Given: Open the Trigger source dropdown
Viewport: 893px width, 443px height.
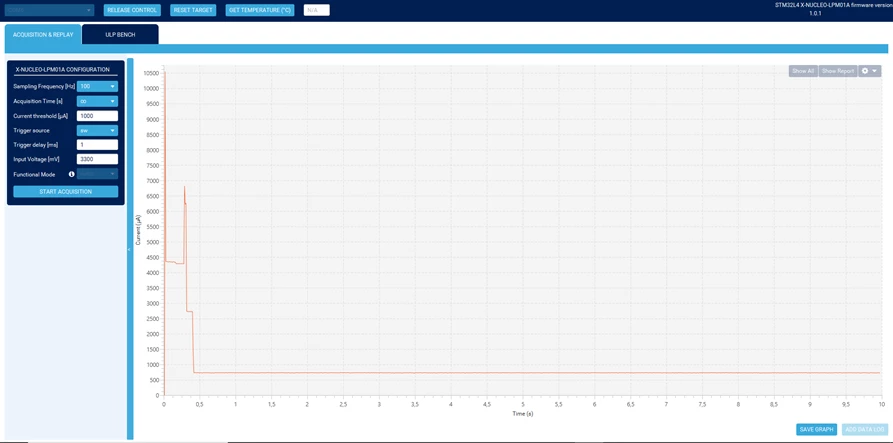Looking at the screenshot, I should pos(97,130).
